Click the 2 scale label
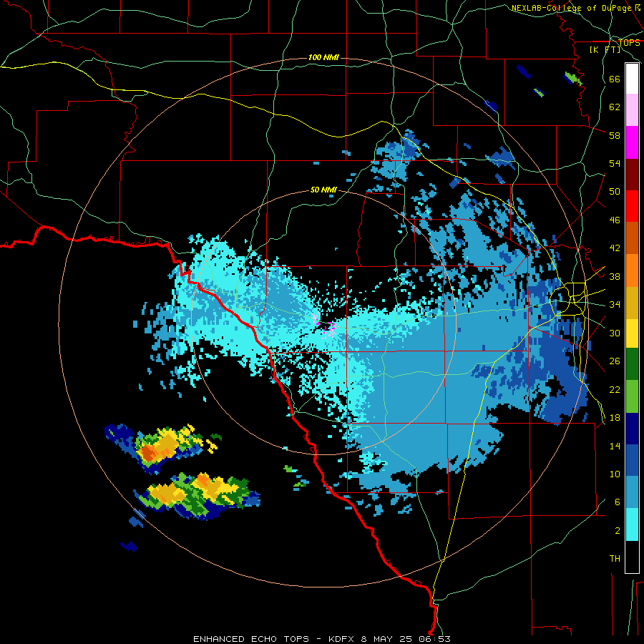The image size is (644, 644). click(618, 531)
